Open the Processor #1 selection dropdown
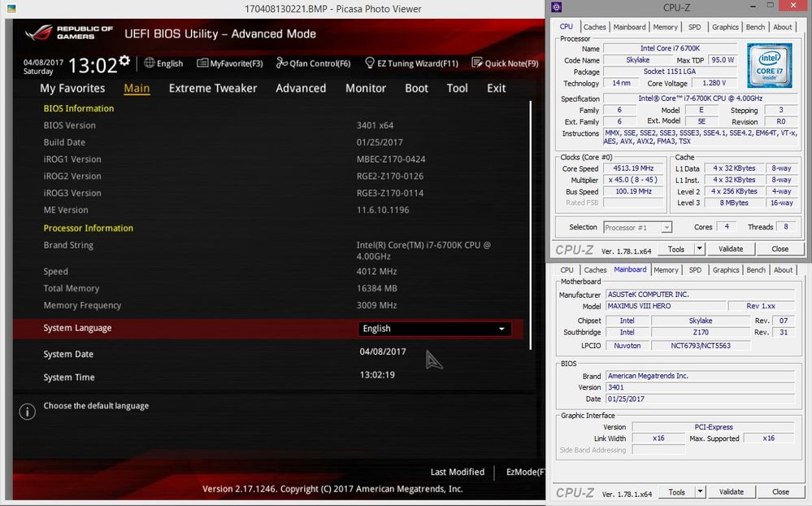812x506 pixels. tap(637, 227)
